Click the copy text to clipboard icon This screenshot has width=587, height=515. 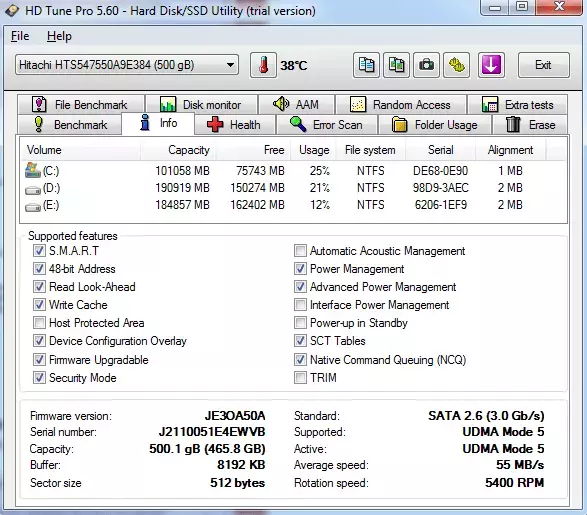coord(366,65)
